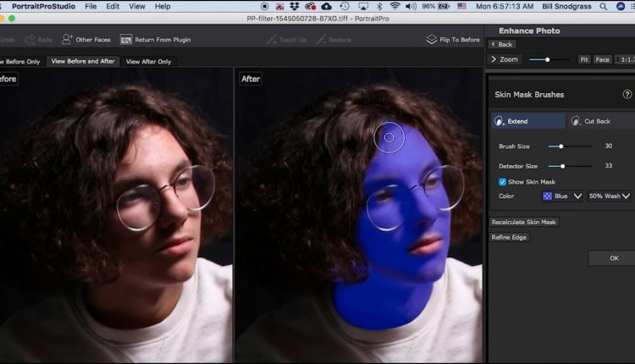Click the Before image thumbnail
The image size is (635, 364).
pyautogui.click(x=116, y=215)
